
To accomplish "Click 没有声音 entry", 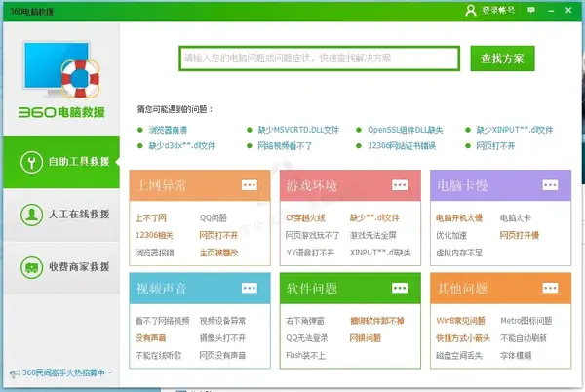I will (x=151, y=338).
